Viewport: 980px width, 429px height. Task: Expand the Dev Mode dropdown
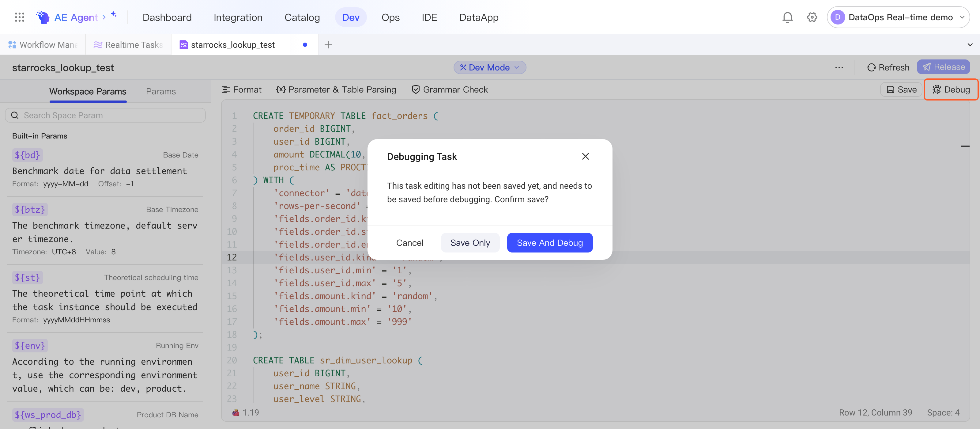[x=490, y=67]
